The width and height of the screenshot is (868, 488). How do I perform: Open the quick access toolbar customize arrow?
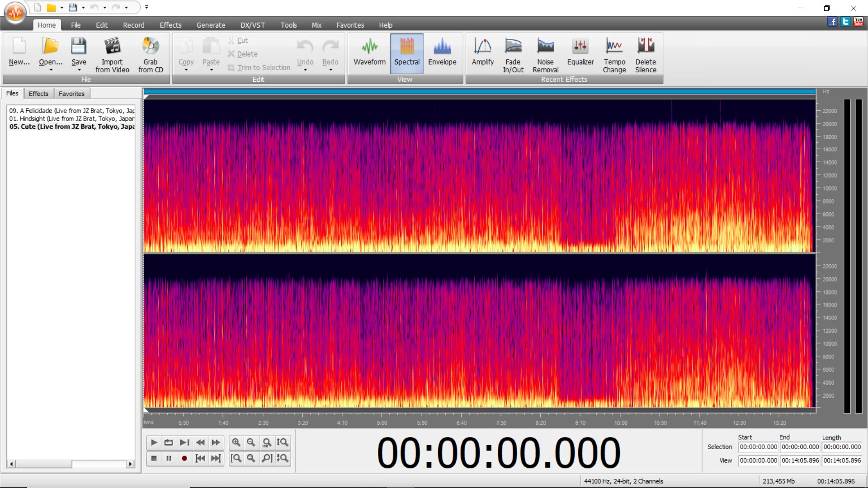point(146,7)
